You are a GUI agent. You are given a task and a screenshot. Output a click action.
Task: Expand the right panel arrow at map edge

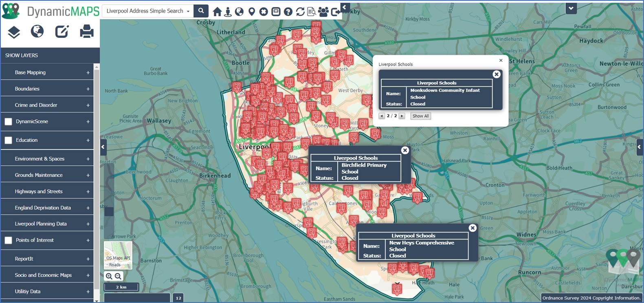pyautogui.click(x=640, y=147)
